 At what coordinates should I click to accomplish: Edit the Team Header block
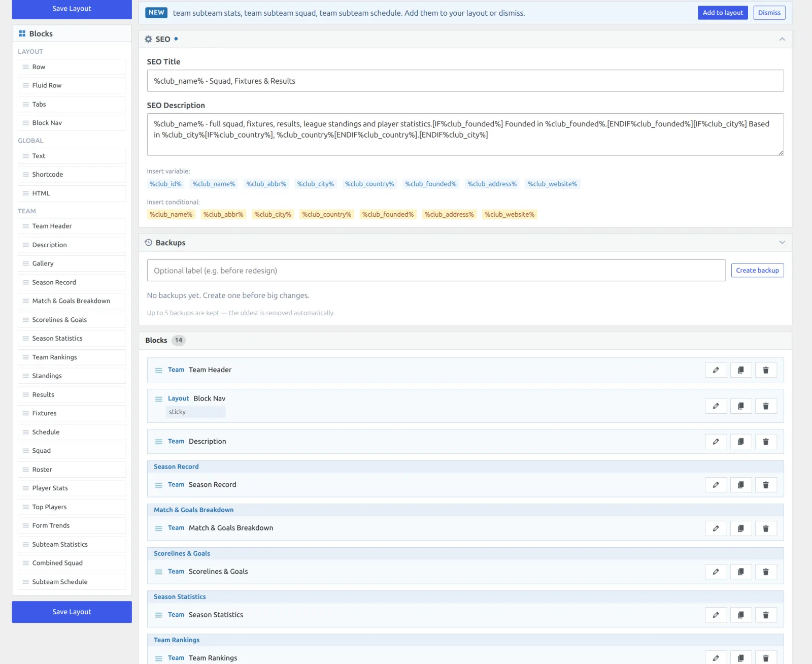pyautogui.click(x=716, y=370)
